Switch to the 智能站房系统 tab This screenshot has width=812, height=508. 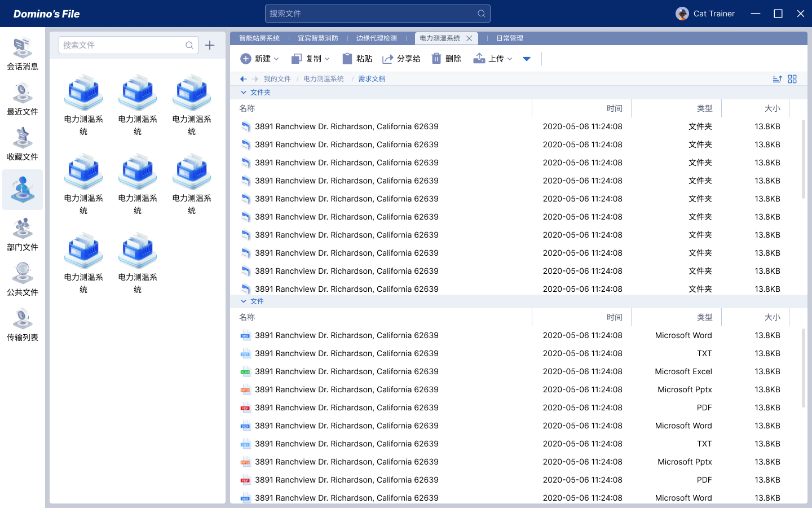point(259,38)
